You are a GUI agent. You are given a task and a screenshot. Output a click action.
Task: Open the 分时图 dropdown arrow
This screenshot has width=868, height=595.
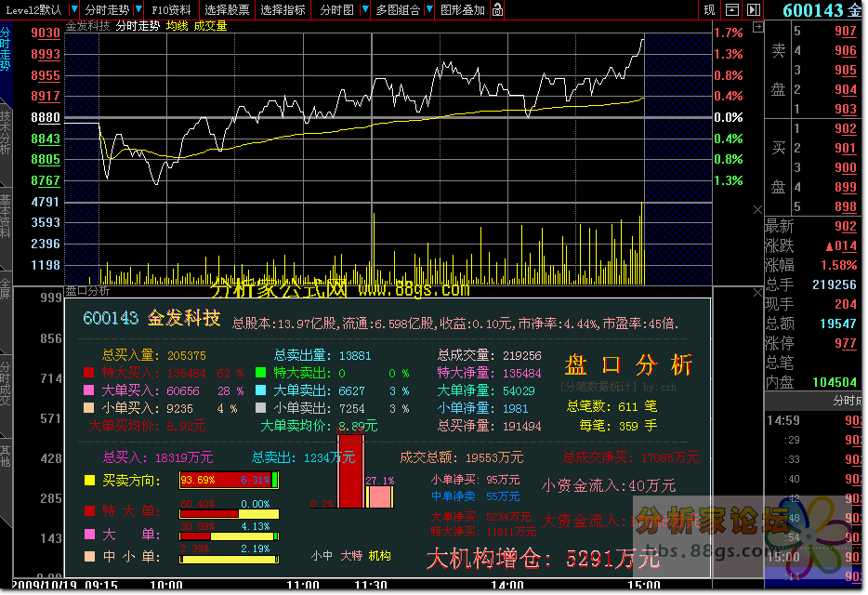[365, 9]
